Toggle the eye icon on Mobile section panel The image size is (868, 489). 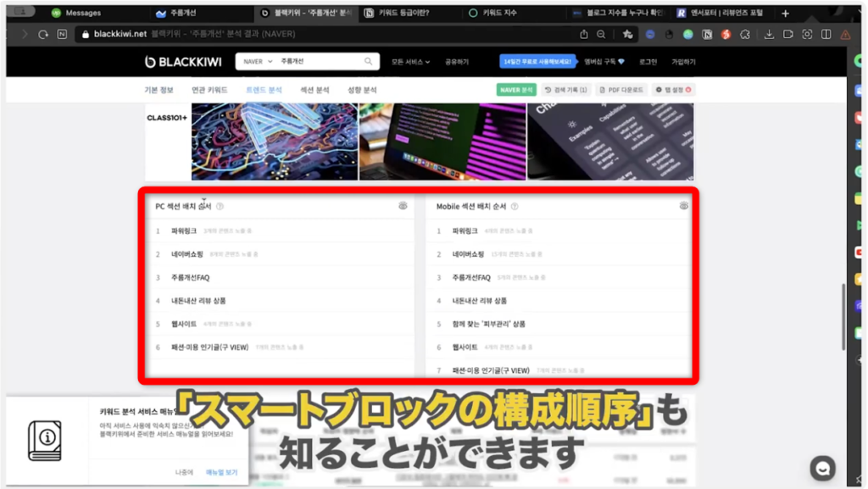(x=683, y=206)
